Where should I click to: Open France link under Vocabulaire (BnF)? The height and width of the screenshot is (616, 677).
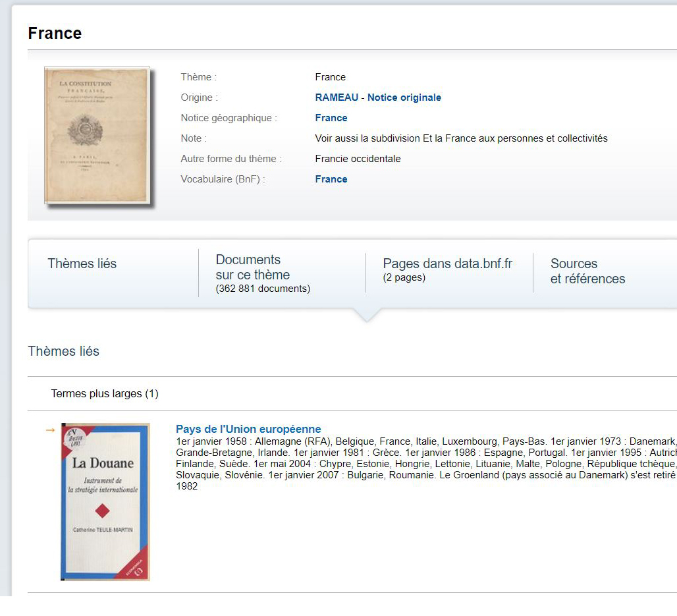[331, 179]
